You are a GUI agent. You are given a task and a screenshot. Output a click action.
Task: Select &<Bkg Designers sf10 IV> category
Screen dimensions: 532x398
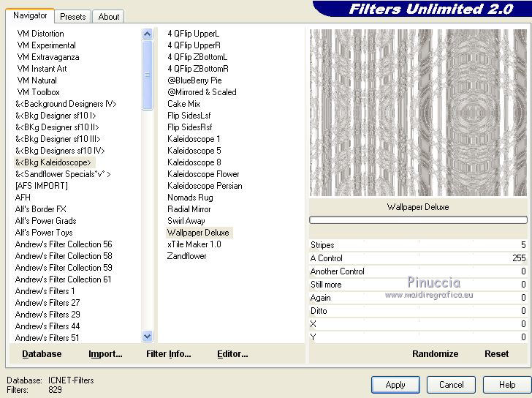click(x=60, y=151)
